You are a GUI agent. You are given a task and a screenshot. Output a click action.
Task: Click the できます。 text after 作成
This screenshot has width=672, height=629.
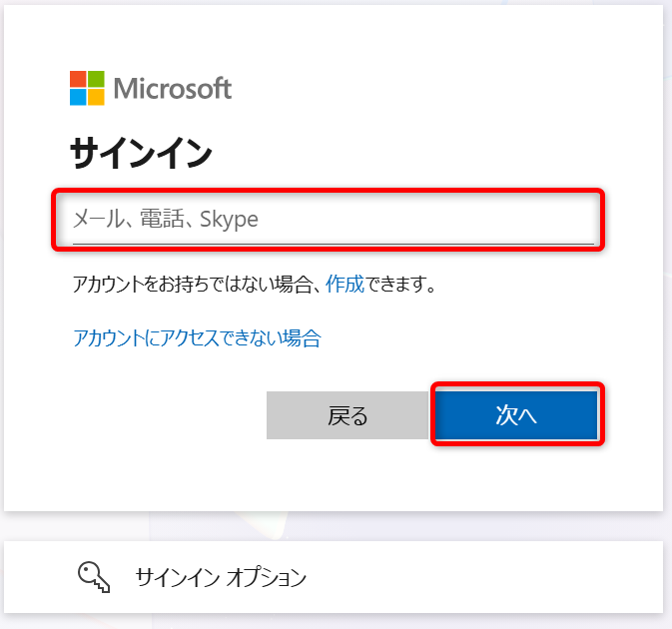point(400,284)
